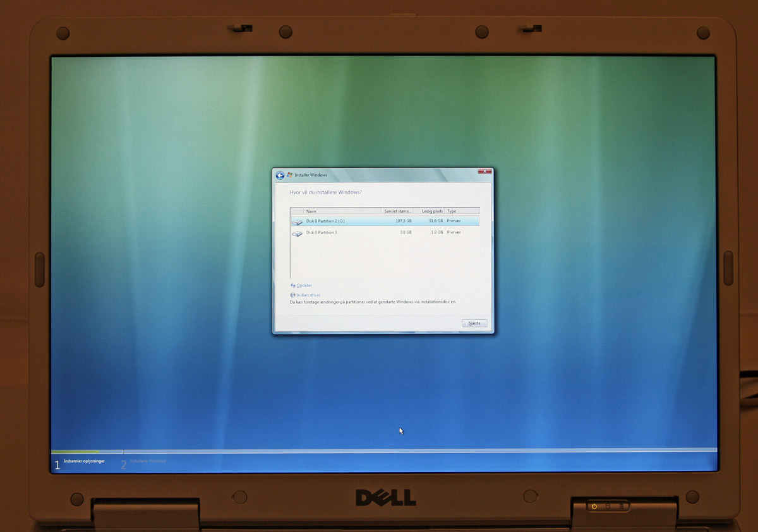Click the 1.0 GB free space cell

pos(437,233)
